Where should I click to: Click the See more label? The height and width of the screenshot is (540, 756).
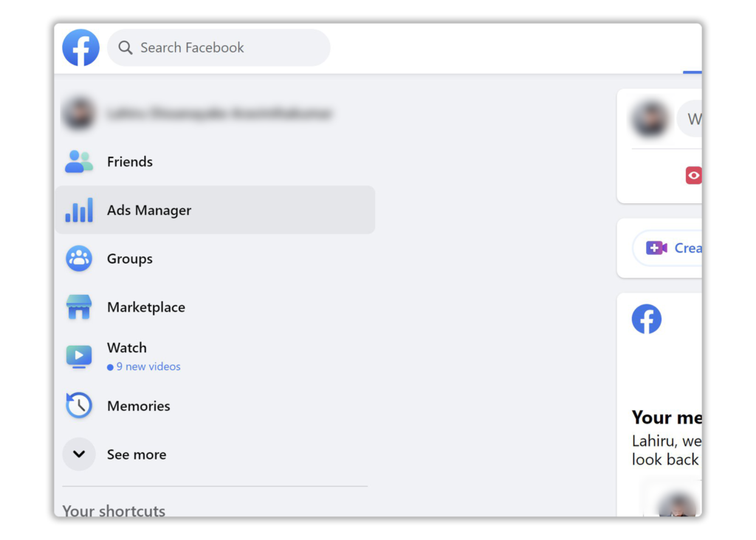click(137, 454)
